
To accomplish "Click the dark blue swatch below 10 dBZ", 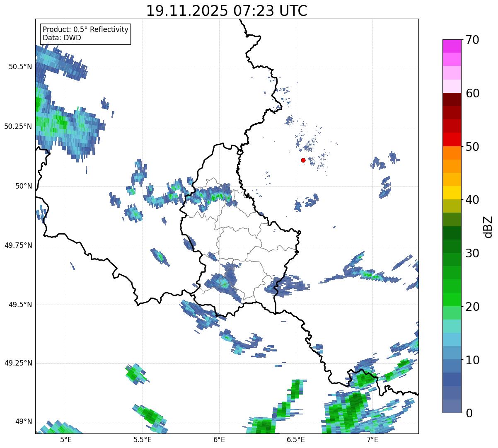I will [452, 379].
